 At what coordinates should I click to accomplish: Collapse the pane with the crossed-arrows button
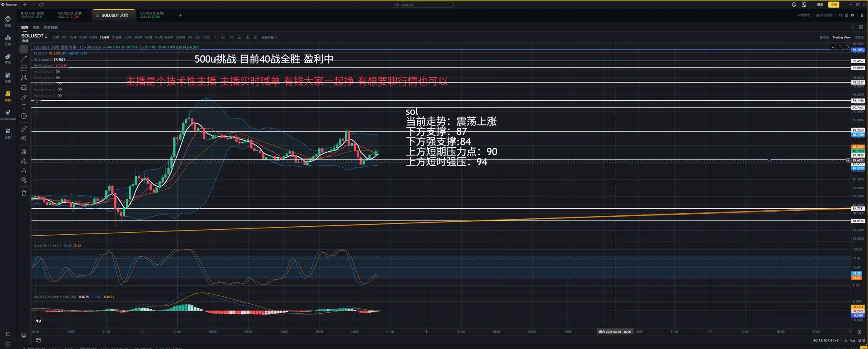(x=840, y=47)
